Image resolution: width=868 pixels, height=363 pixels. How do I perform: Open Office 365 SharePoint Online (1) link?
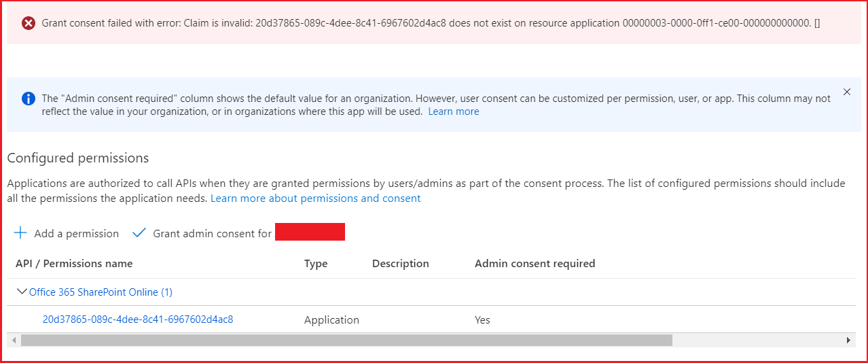(101, 292)
